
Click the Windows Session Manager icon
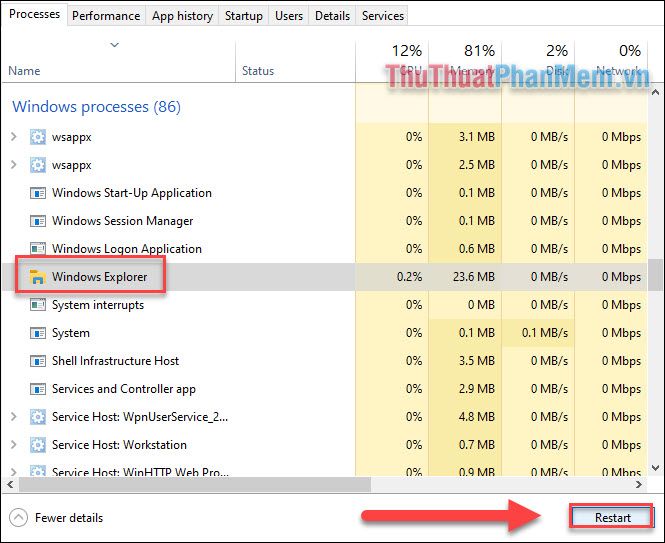[x=38, y=221]
